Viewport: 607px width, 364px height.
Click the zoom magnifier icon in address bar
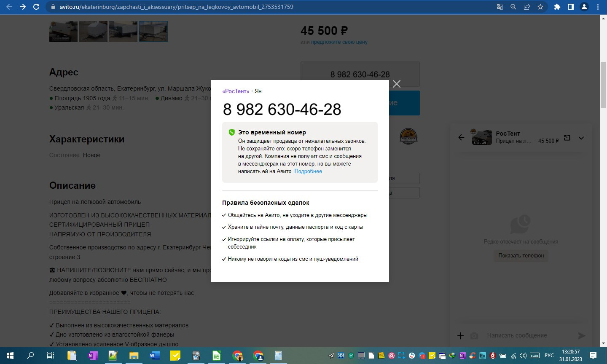coord(513,7)
